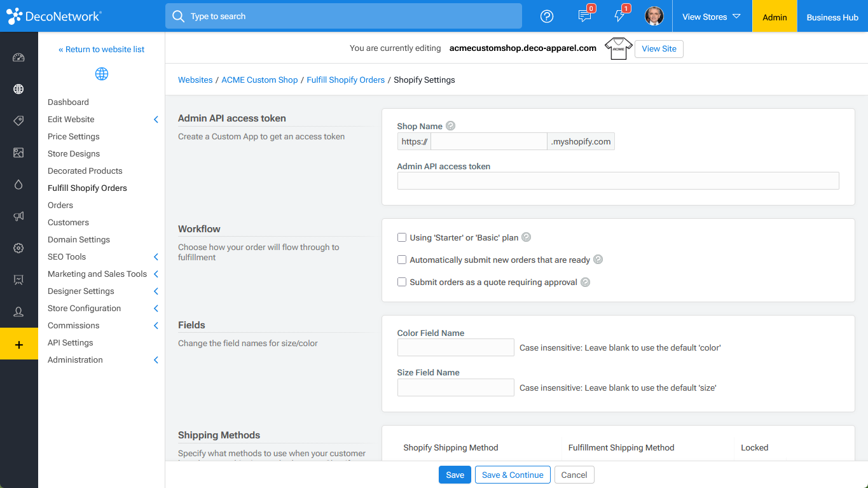This screenshot has height=488, width=868.
Task: Focus the Shop Name input field
Action: (x=488, y=141)
